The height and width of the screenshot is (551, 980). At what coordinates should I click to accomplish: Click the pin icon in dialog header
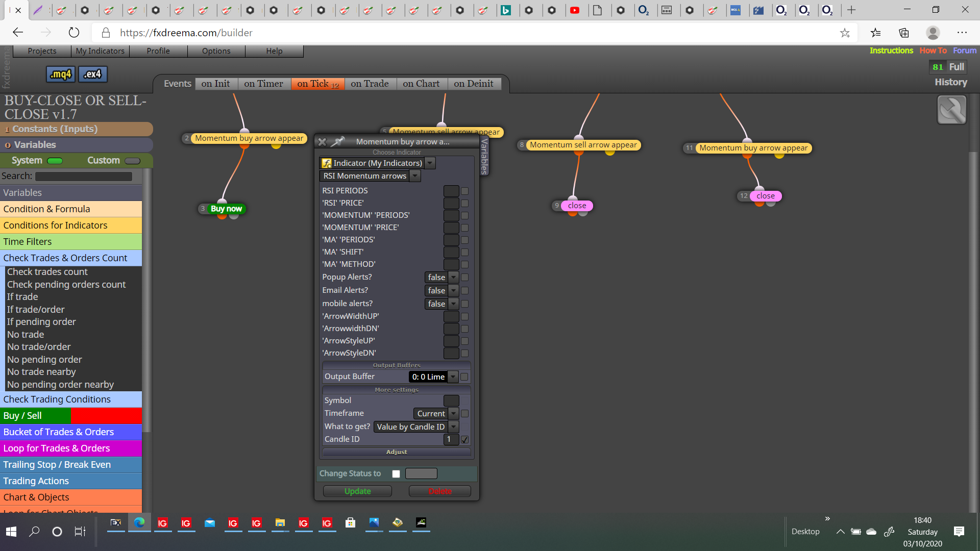(338, 141)
